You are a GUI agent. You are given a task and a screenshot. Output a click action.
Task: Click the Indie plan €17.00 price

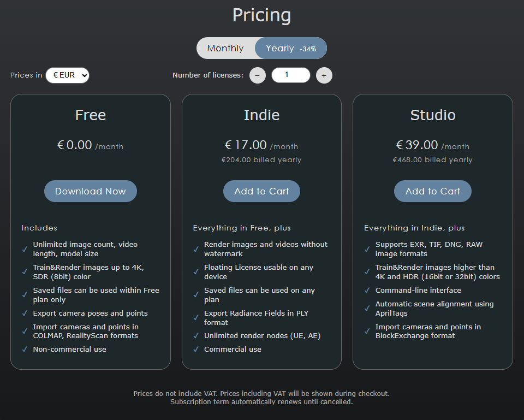[x=246, y=145]
